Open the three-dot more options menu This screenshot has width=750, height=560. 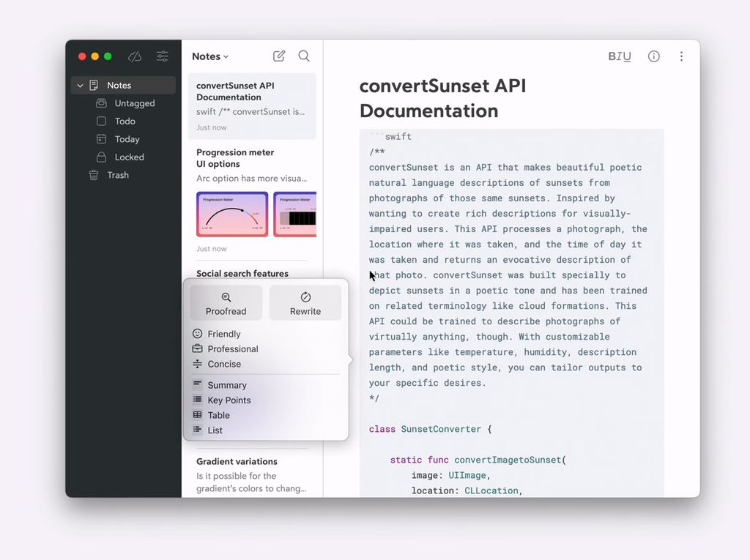click(681, 56)
